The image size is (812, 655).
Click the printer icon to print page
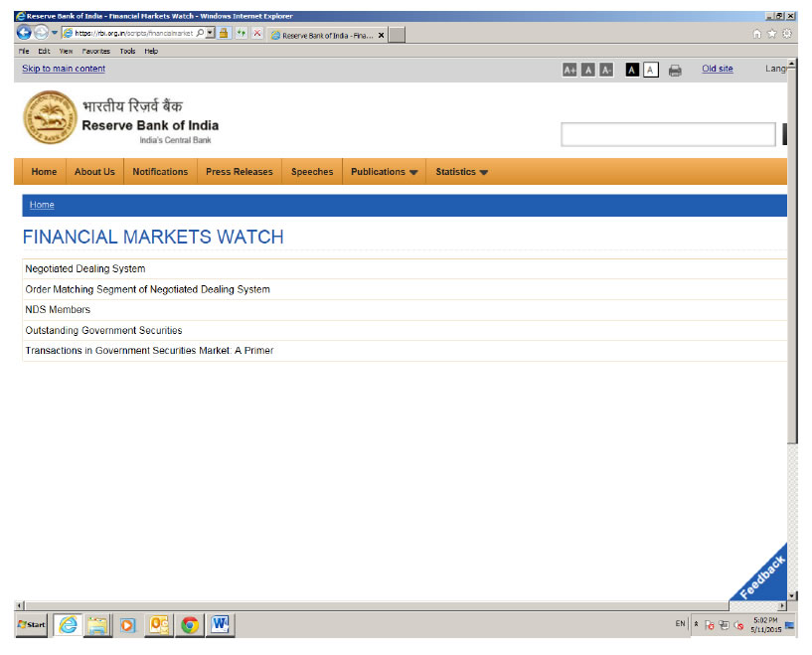point(675,70)
